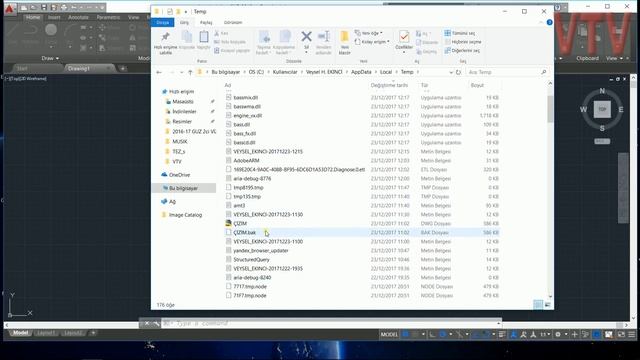Image resolution: width=640 pixels, height=360 pixels.
Task: Click AppData in address breadcrumb
Action: (361, 72)
